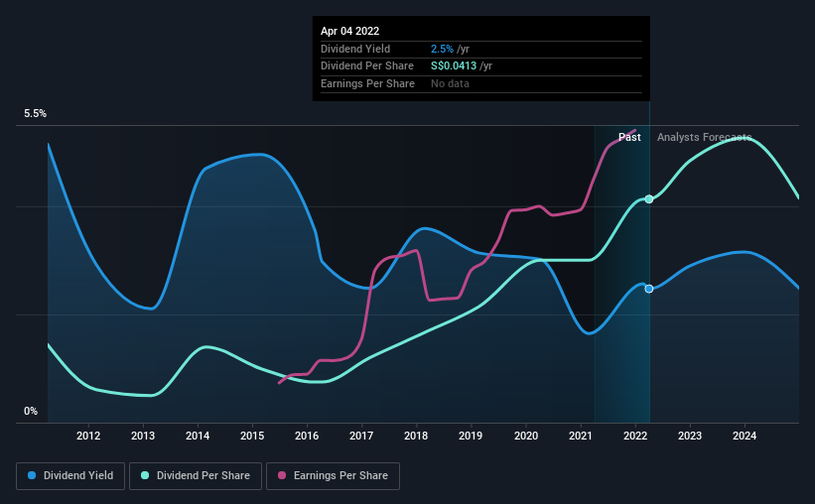Click the Dividend Per Share tooltip row label
The height and width of the screenshot is (504, 815).
pos(367,66)
